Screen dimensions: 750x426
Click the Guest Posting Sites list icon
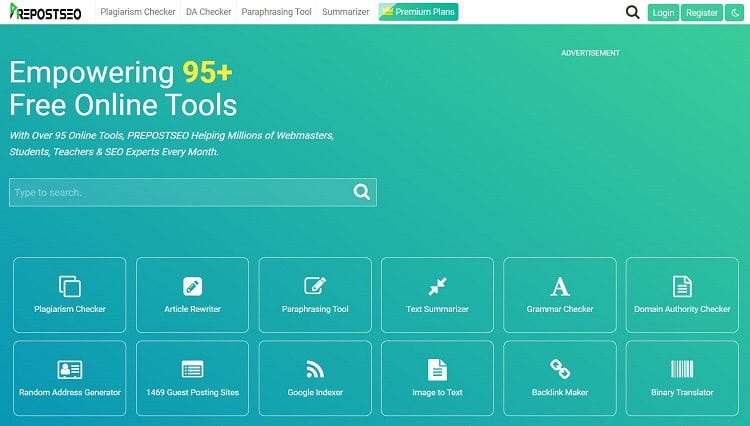pyautogui.click(x=192, y=370)
